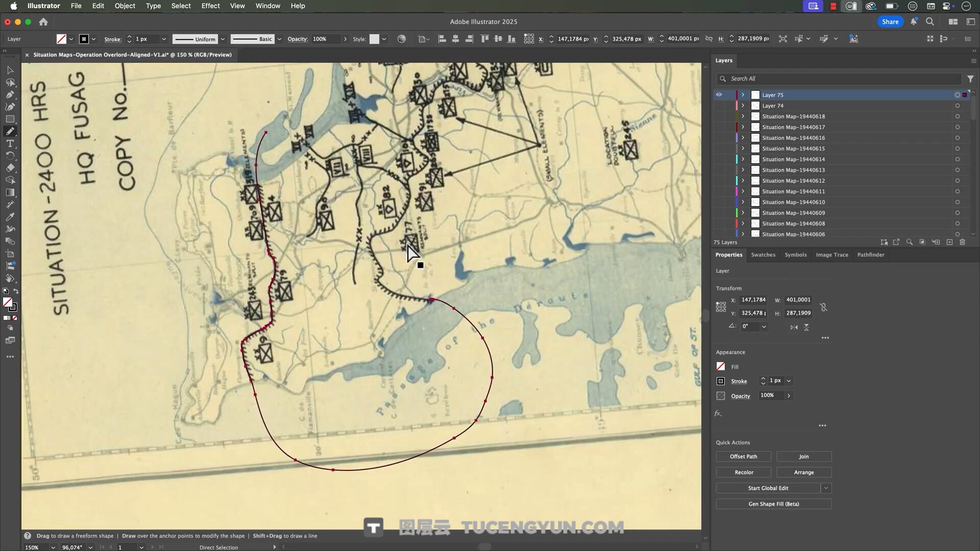The image size is (980, 551).
Task: Select the Gradient tool
Action: point(10,192)
